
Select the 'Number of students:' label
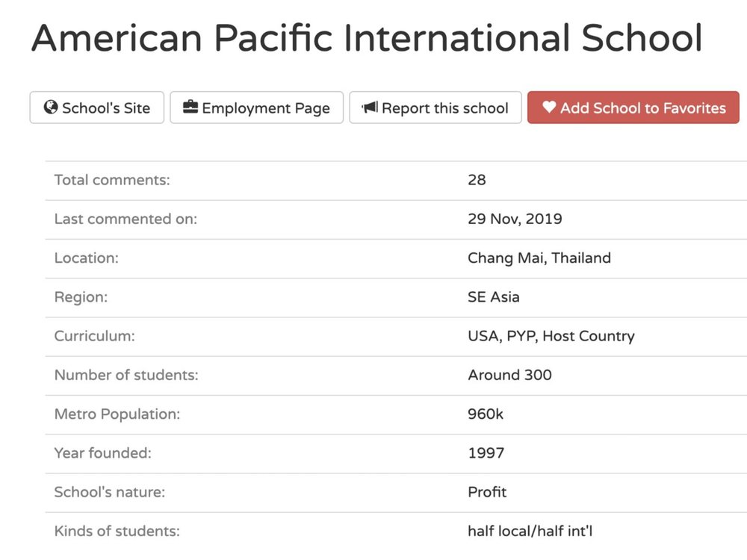click(126, 376)
